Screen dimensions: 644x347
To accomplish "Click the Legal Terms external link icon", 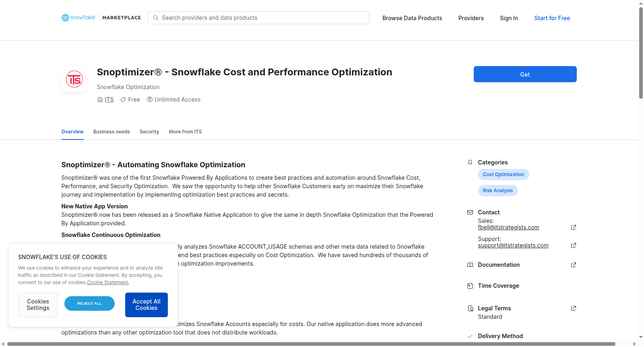I will click(574, 308).
